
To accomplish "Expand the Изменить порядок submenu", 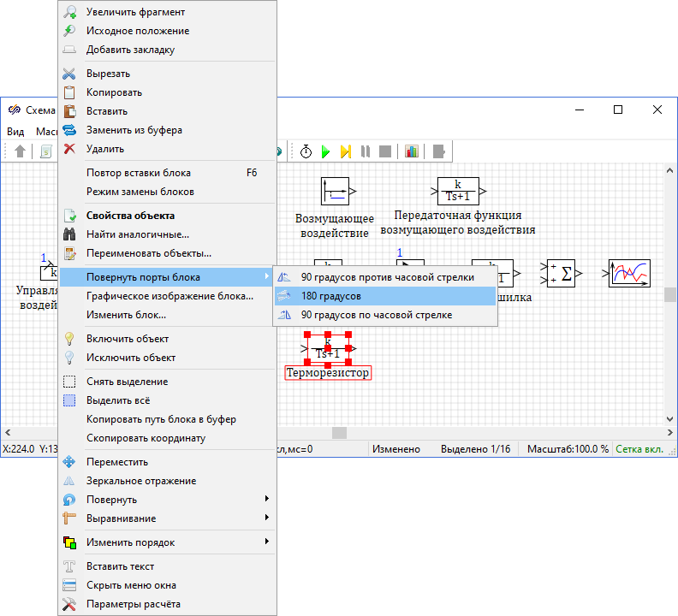I will (130, 542).
